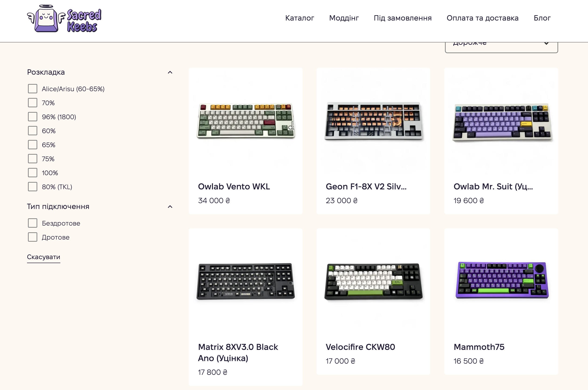The height and width of the screenshot is (390, 588).
Task: Enable the 80% (TKL) layout filter
Action: 33,187
